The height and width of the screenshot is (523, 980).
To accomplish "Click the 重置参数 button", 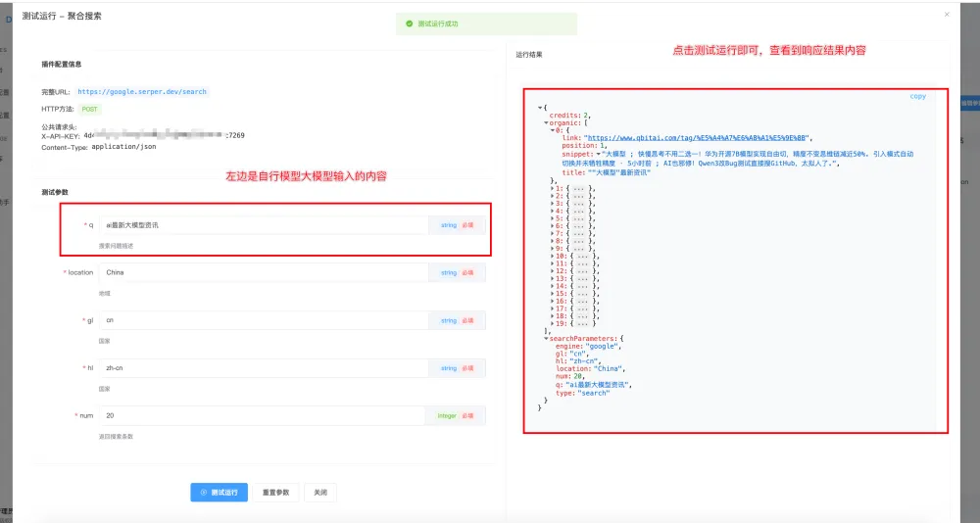I will pyautogui.click(x=275, y=493).
